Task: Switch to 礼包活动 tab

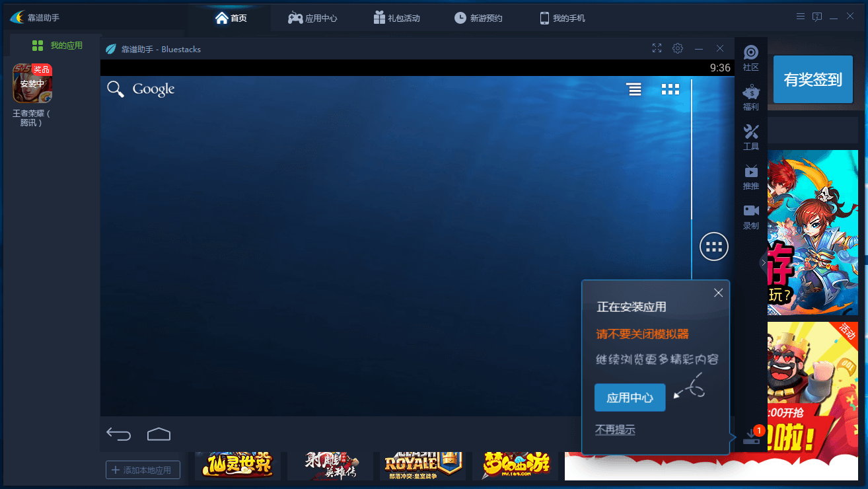Action: click(396, 18)
